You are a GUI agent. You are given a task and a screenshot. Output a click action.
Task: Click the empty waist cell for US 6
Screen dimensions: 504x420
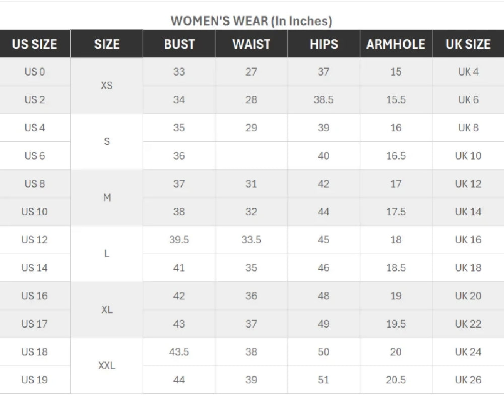coord(251,156)
